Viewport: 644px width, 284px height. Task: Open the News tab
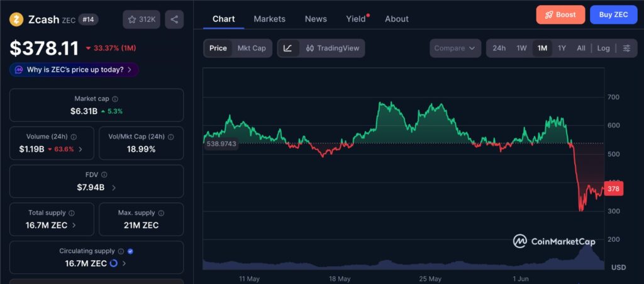[x=316, y=19]
